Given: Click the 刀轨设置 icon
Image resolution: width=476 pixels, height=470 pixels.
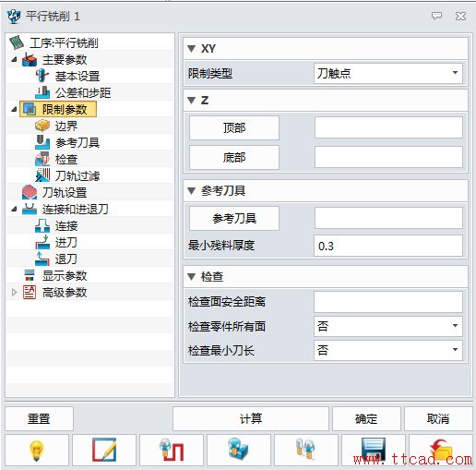Looking at the screenshot, I should [30, 192].
